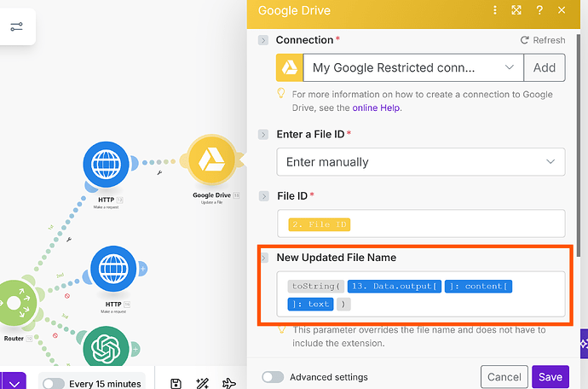The height and width of the screenshot is (389, 588).
Task: Select the Google Drive module on canvas
Action: [212, 160]
